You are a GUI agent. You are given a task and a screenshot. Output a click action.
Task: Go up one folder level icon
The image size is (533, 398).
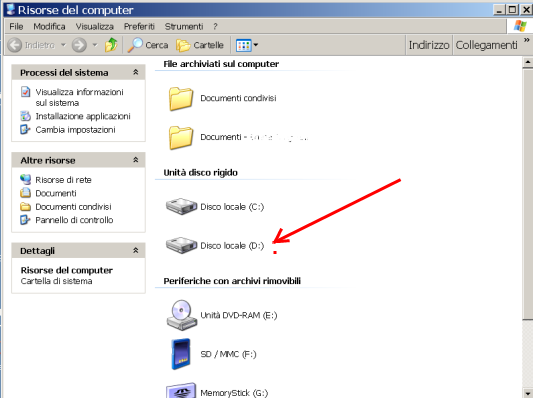pyautogui.click(x=111, y=45)
